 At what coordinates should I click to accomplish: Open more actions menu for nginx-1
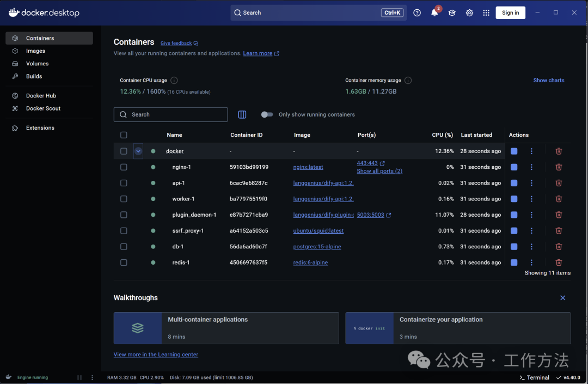(531, 167)
